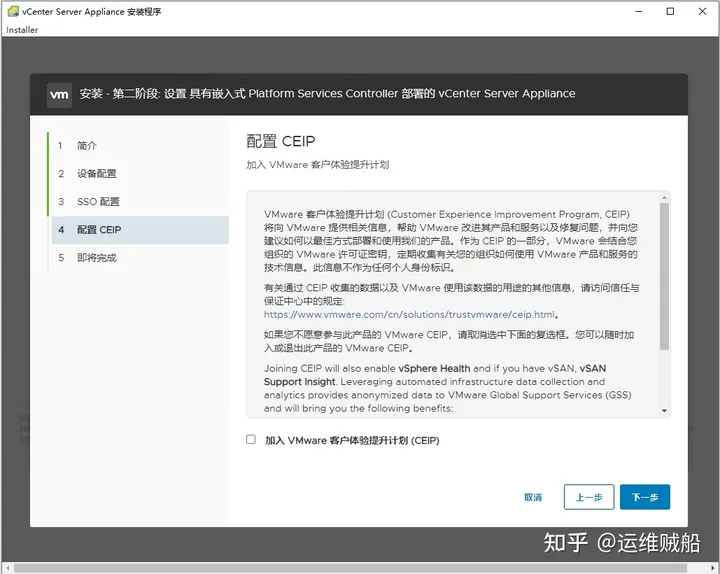Enable the 加入 VMware 客户体验提升计划 checkbox
This screenshot has width=720, height=574.
click(252, 440)
